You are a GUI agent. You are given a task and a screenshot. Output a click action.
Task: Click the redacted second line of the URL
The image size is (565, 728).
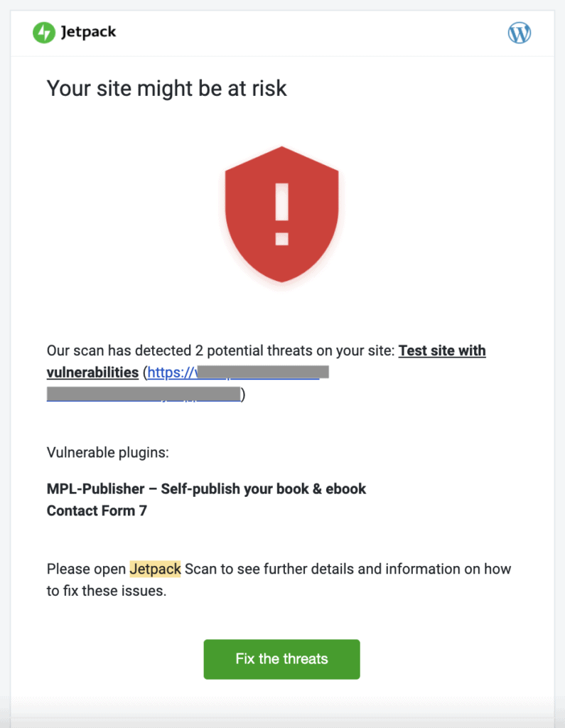144,395
